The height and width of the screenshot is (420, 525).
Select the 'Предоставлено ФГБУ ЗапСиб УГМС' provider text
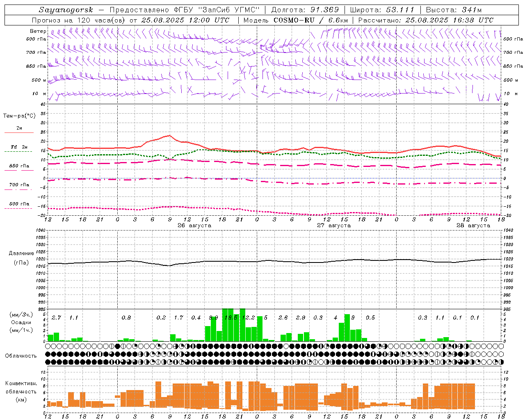pos(185,10)
